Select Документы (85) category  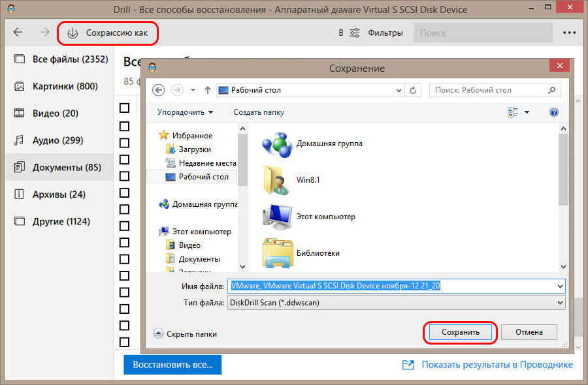[60, 167]
